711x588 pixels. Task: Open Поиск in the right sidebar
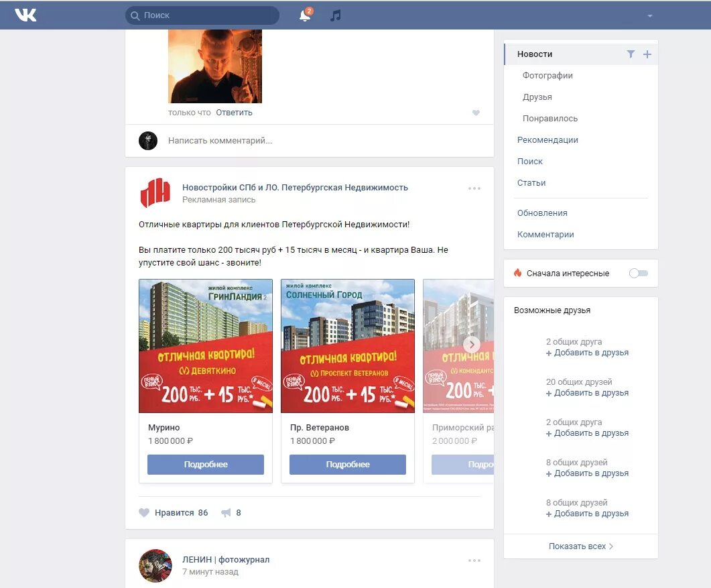pos(529,161)
